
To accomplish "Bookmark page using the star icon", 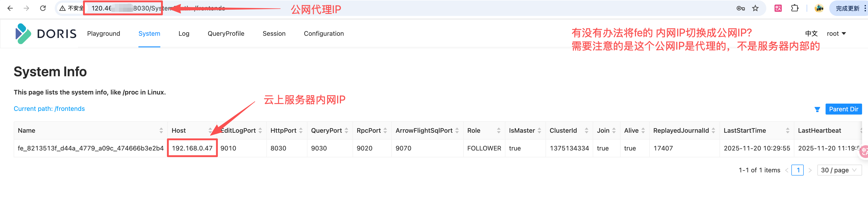I will pyautogui.click(x=756, y=8).
